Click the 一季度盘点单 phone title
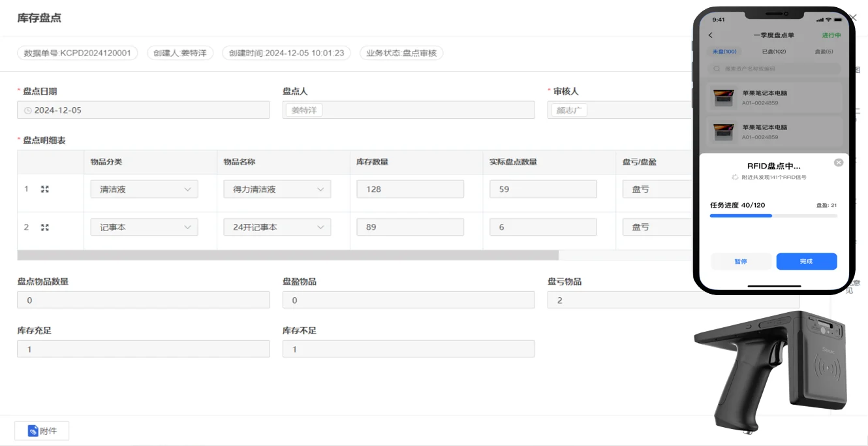This screenshot has width=868, height=446. click(774, 35)
